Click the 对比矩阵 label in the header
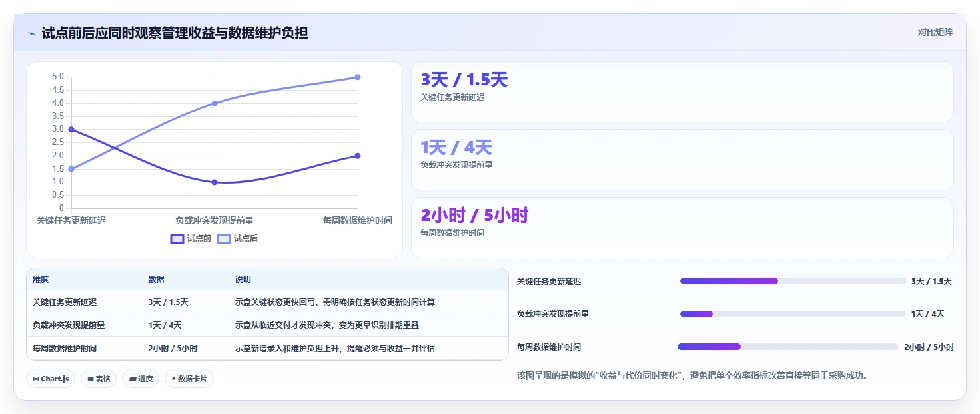The width and height of the screenshot is (980, 414). pos(935,32)
